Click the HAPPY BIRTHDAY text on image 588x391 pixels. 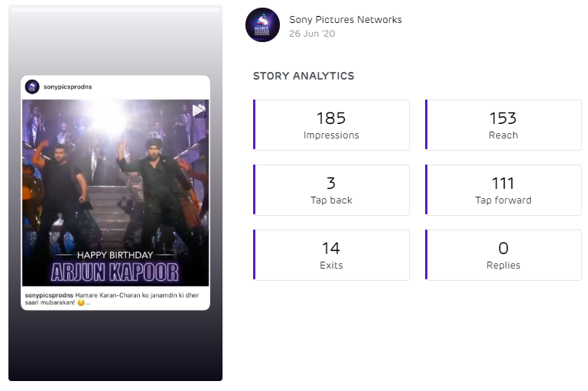click(x=115, y=255)
